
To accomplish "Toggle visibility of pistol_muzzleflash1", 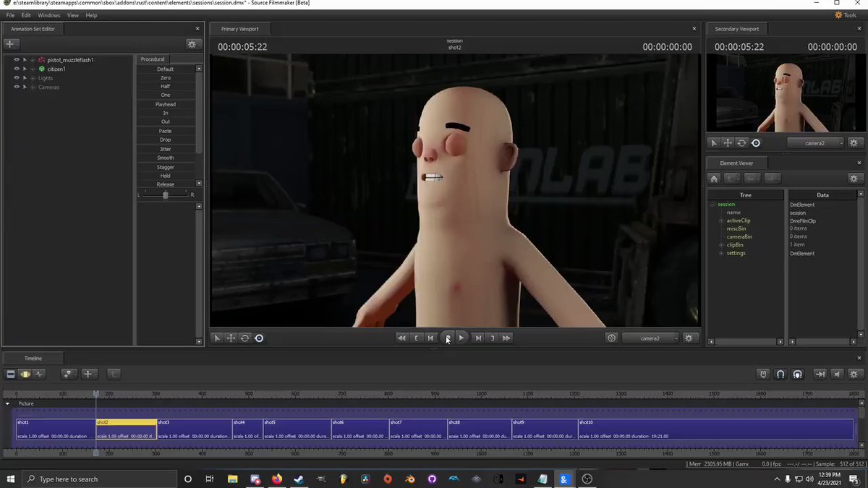I will [x=17, y=60].
